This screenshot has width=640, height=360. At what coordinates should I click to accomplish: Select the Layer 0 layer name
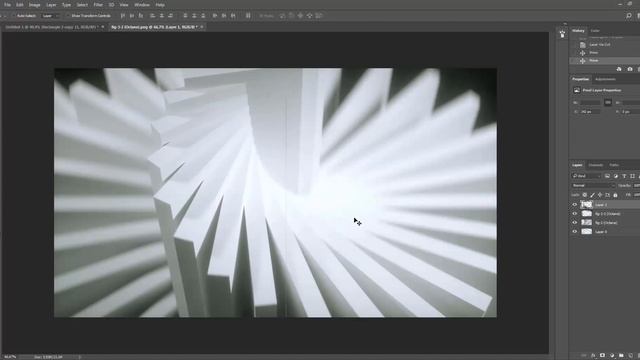(601, 232)
